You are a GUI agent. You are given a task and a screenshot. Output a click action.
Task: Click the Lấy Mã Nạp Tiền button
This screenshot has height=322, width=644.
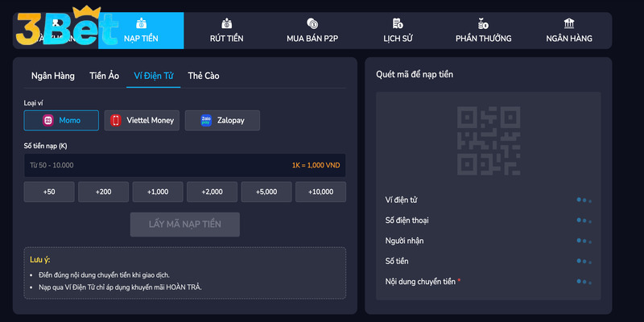[x=185, y=225]
